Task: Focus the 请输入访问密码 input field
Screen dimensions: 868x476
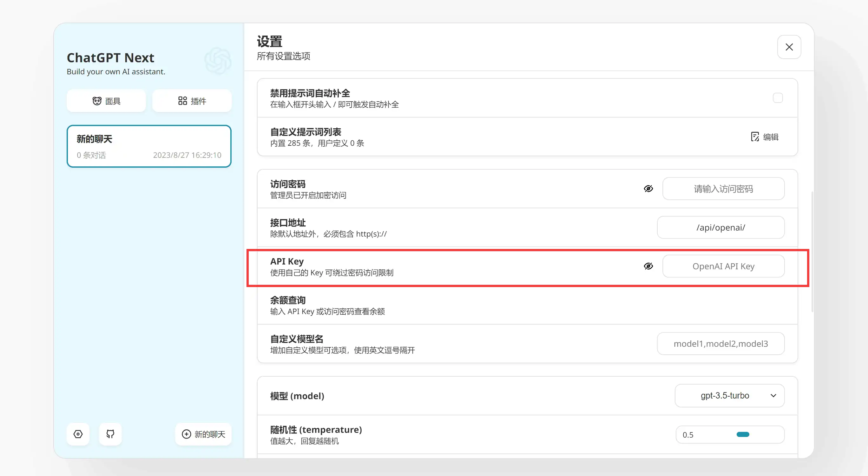Action: coord(723,189)
